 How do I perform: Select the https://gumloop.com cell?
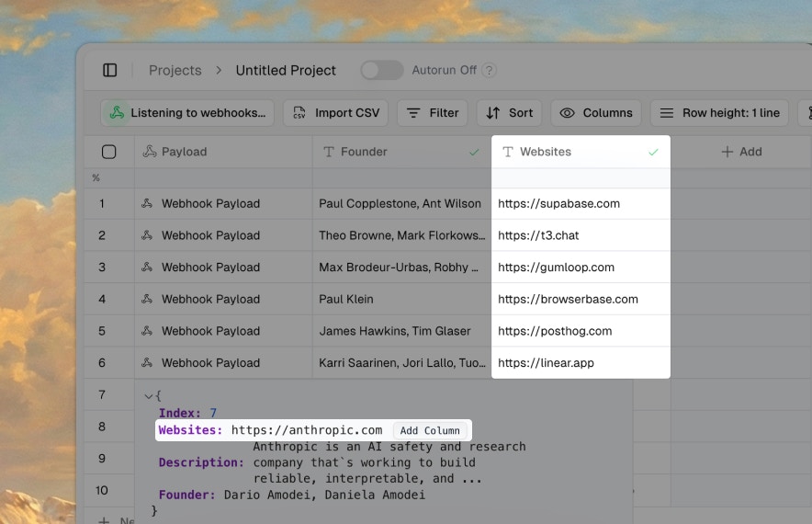point(581,268)
